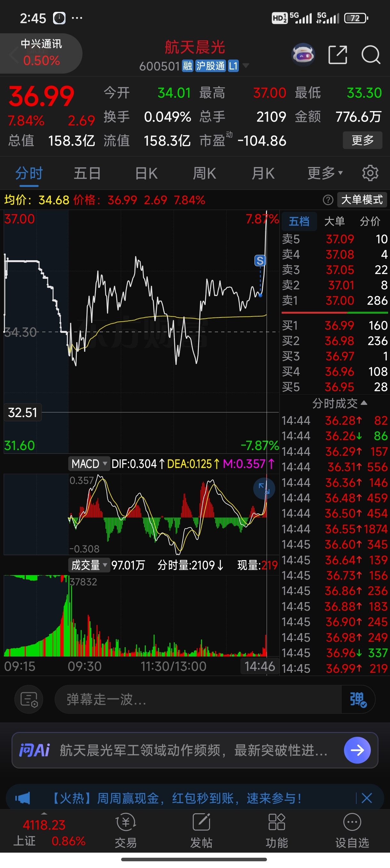
Task: Tap the 市盈 -104.86 value
Action: coord(262,141)
